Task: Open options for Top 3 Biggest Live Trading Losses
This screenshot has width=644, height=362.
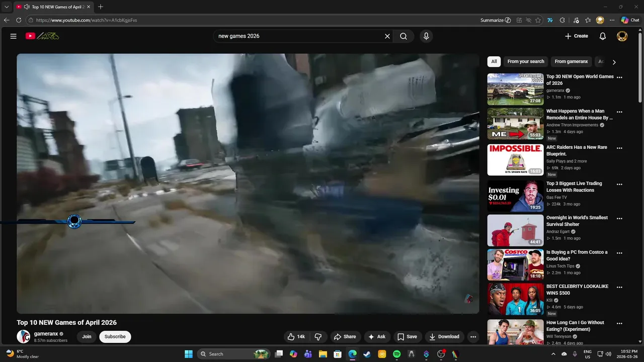Action: pyautogui.click(x=619, y=184)
